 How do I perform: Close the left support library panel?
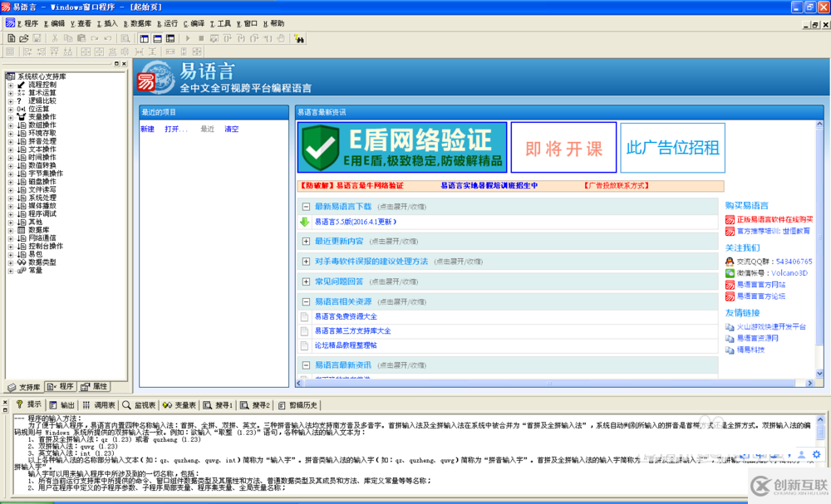[124, 64]
